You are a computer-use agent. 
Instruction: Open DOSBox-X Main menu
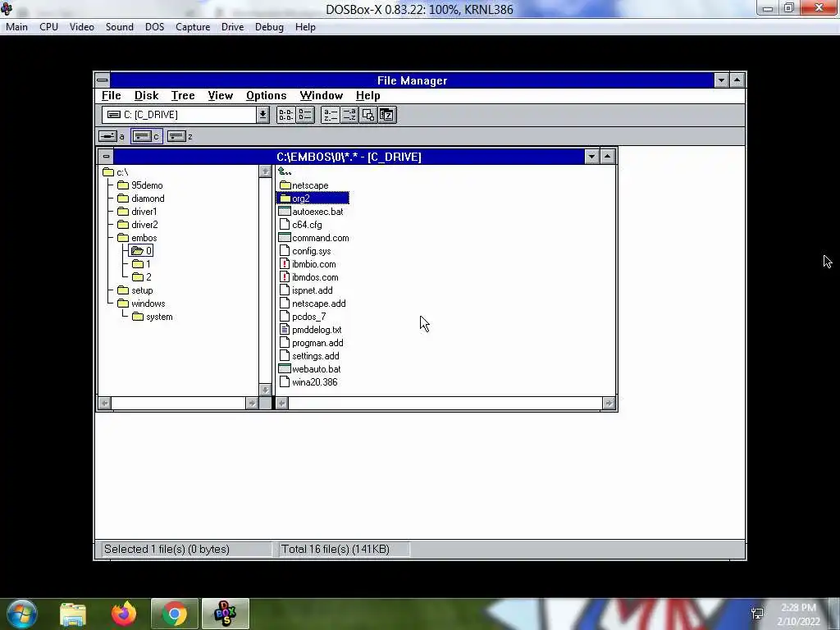coord(16,27)
